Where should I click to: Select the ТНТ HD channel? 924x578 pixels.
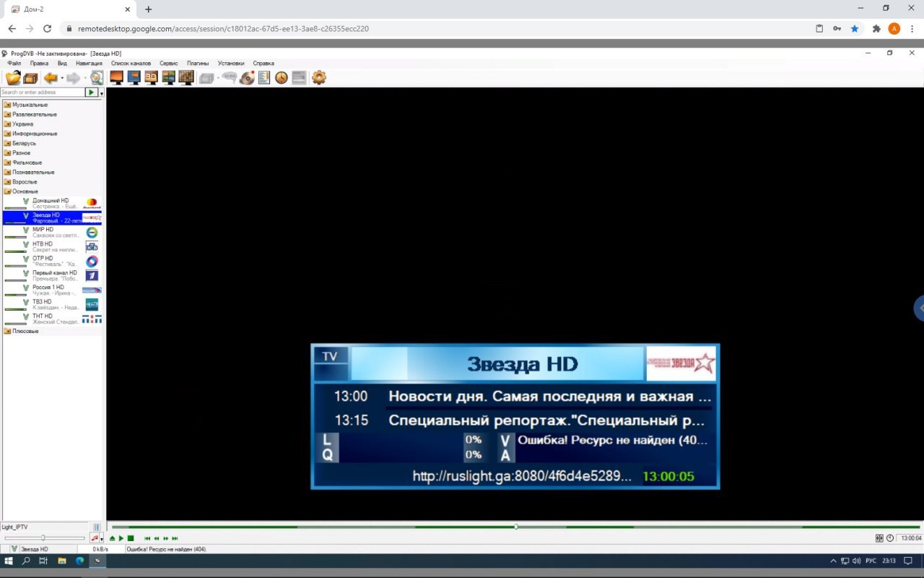click(x=52, y=319)
